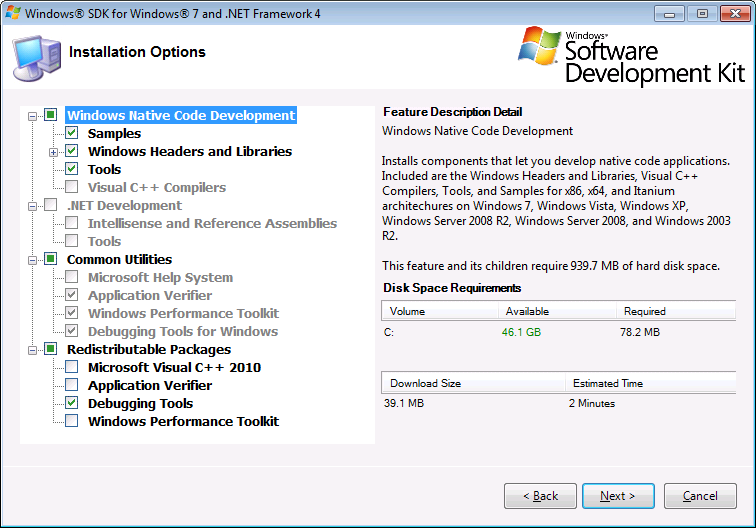The width and height of the screenshot is (756, 528).
Task: Toggle the Windows Native Code Development checkbox
Action: point(51,115)
